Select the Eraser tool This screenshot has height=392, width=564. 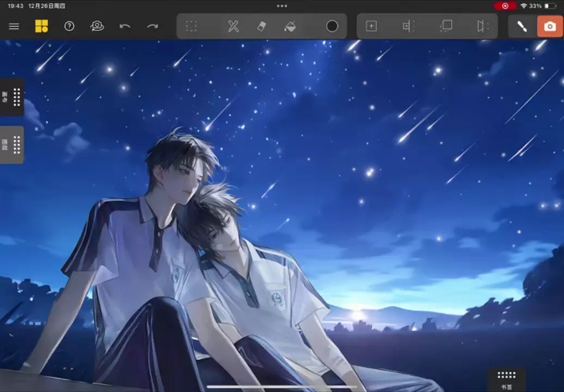pos(261,26)
